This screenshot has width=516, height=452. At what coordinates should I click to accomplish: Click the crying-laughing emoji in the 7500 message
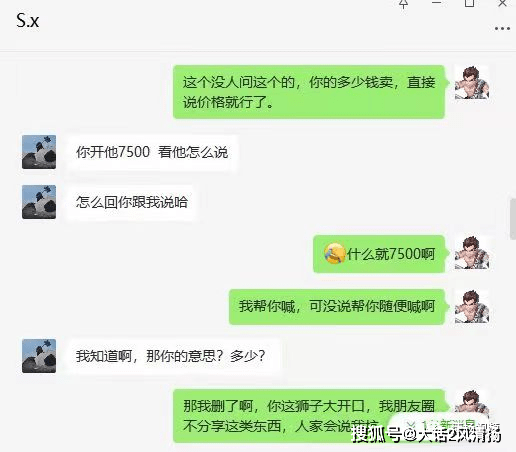click(335, 253)
